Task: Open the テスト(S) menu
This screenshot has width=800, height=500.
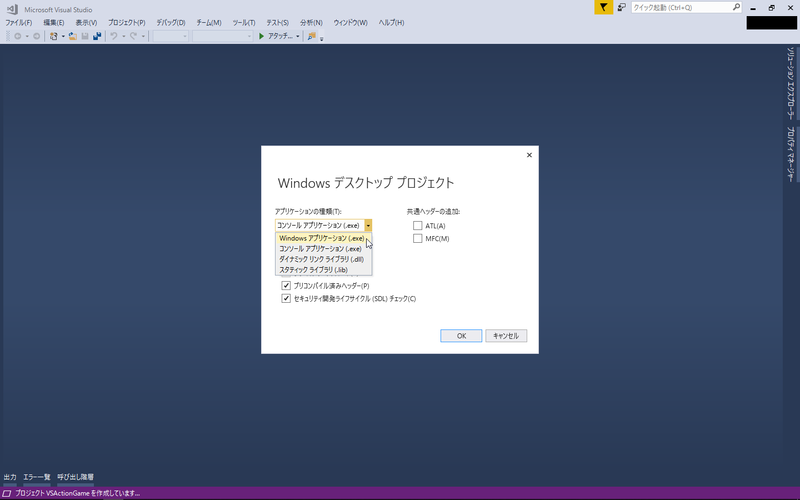Action: pos(278,22)
